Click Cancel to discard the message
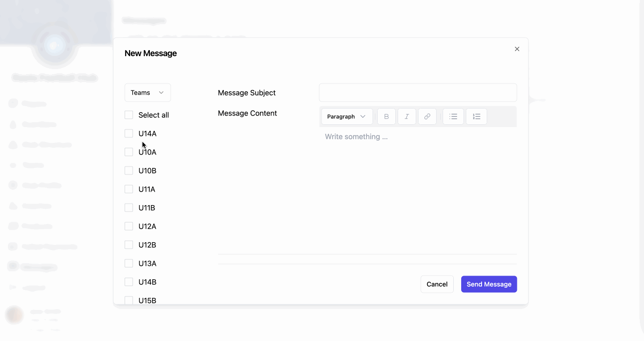 click(x=437, y=284)
